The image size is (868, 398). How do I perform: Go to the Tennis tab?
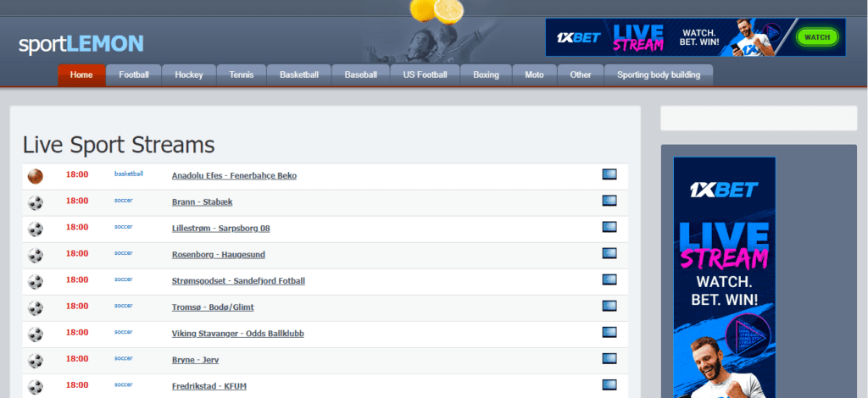(x=242, y=75)
